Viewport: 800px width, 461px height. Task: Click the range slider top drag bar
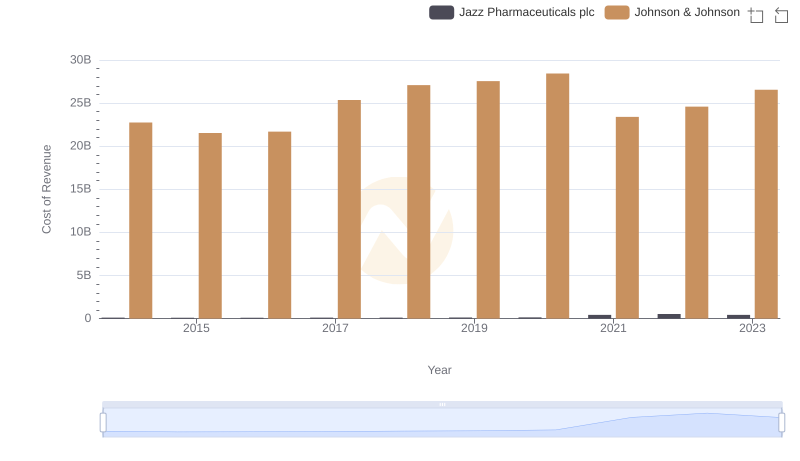coord(442,404)
